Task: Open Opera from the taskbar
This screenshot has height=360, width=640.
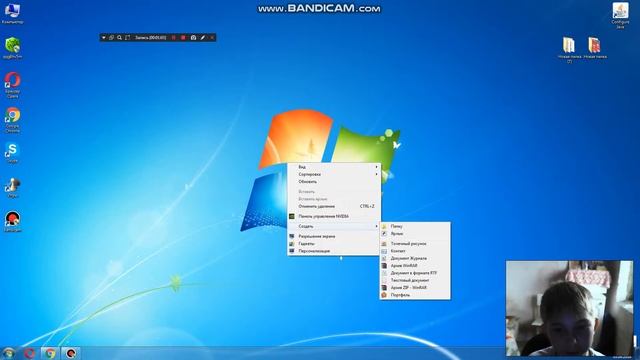Action: (x=29, y=353)
